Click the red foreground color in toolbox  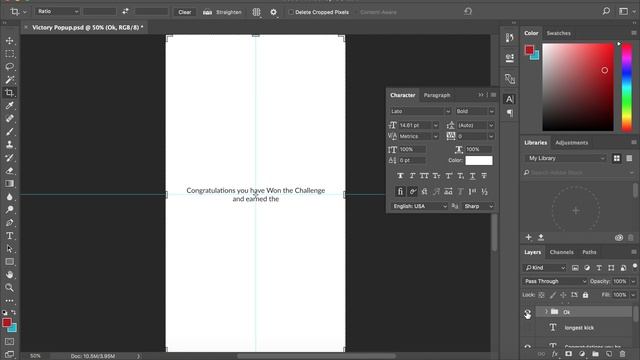tap(7, 322)
